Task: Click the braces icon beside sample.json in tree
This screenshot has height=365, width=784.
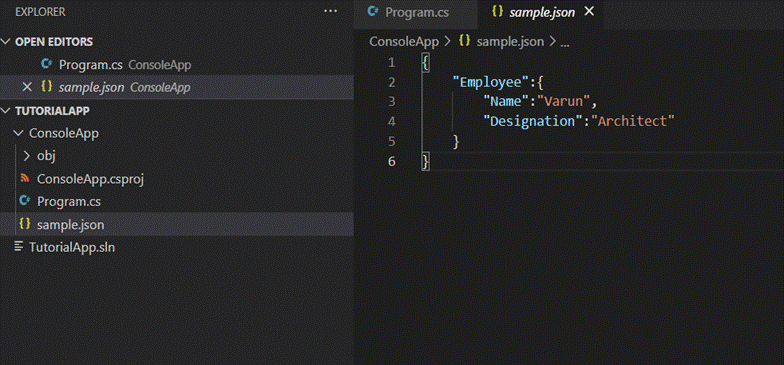Action: pyautogui.click(x=24, y=224)
